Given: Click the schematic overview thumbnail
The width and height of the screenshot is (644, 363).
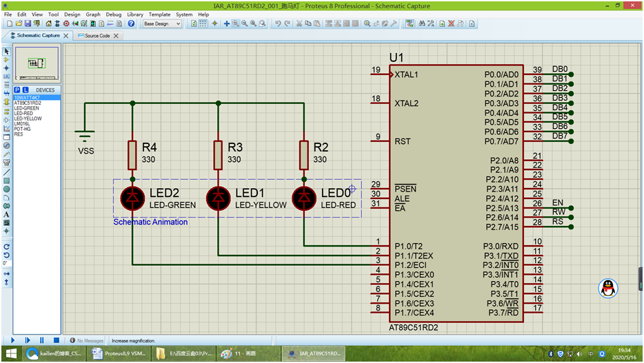Looking at the screenshot, I should pos(37,63).
